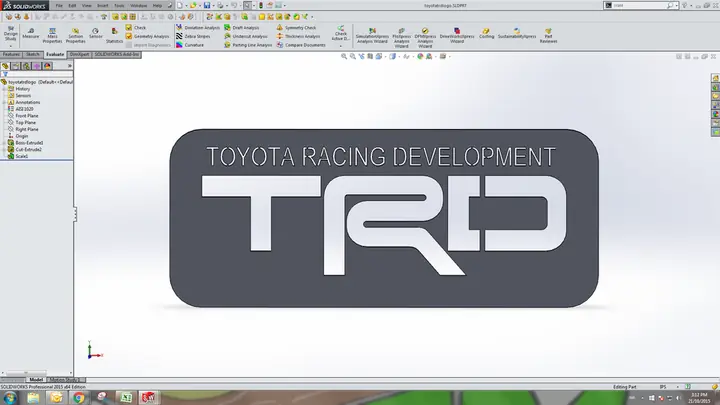This screenshot has width=720, height=405.
Task: Launch FloXpress Analysis Wizard
Action: [x=401, y=37]
